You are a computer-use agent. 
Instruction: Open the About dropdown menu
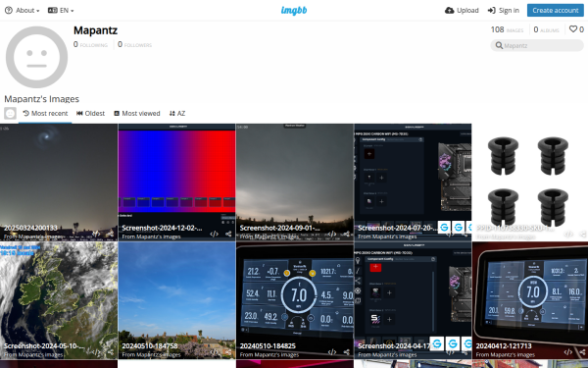(x=23, y=11)
